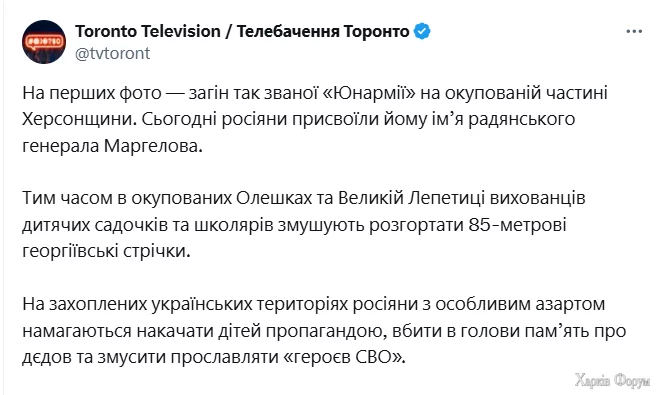Screen dimensions: 660x395
Task: Click the word "Херсонщини" in the first paragraph
Action: tap(78, 120)
